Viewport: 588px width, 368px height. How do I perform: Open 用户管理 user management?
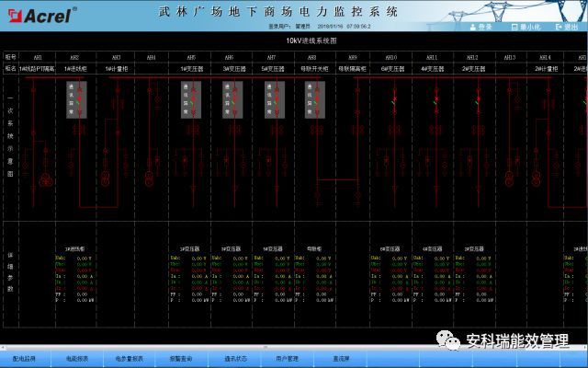click(x=288, y=358)
